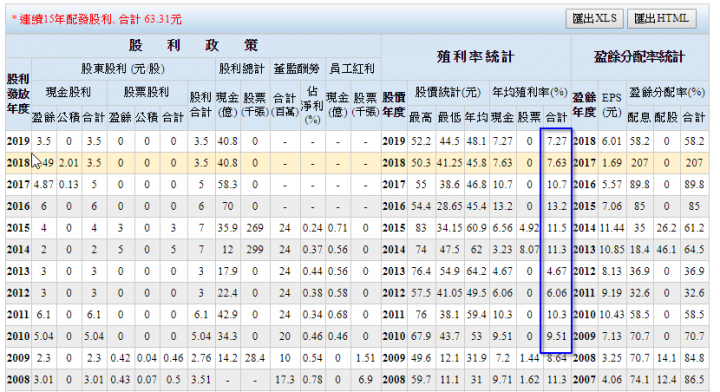The height and width of the screenshot is (392, 720).
Task: Click the 84.8 total payout ratio cell
Action: coord(694,358)
